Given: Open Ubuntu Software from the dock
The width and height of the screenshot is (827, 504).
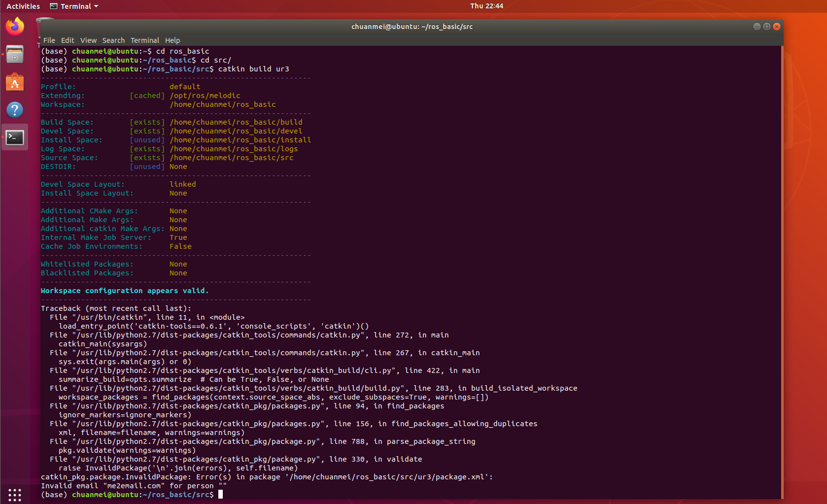Looking at the screenshot, I should point(15,82).
